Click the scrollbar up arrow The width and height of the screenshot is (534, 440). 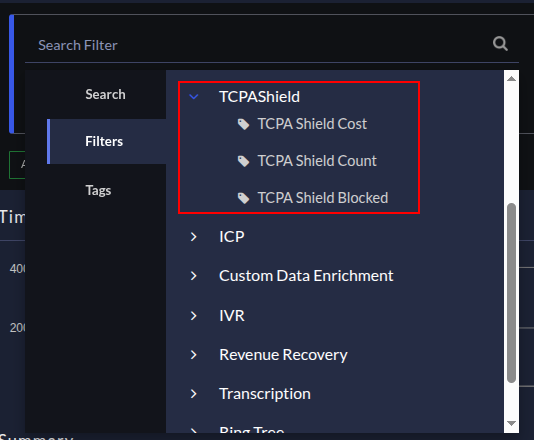point(511,79)
